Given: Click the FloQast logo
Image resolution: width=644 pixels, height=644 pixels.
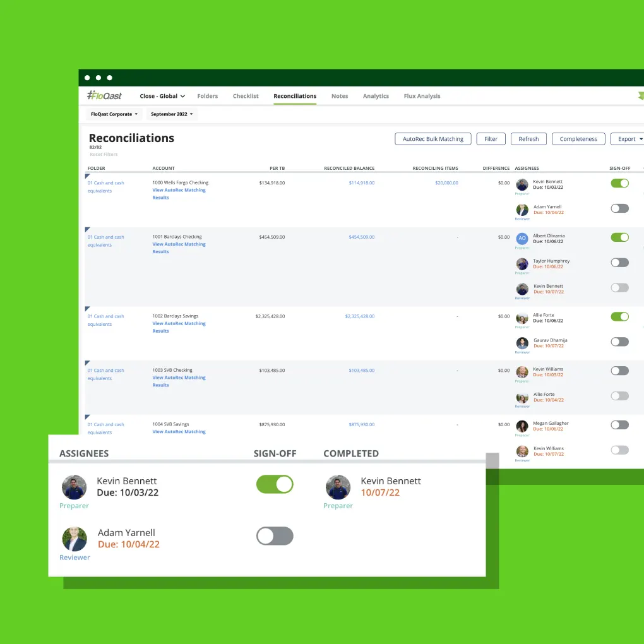Looking at the screenshot, I should coord(104,96).
